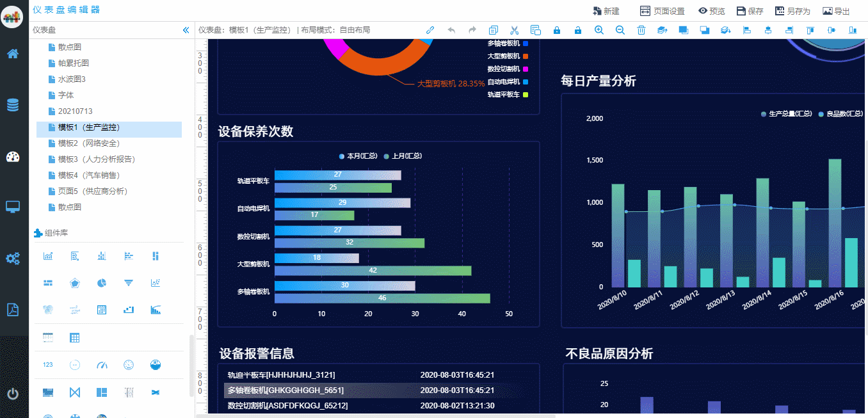Toggle the 轨道平板车 pie legend entry

[x=508, y=95]
